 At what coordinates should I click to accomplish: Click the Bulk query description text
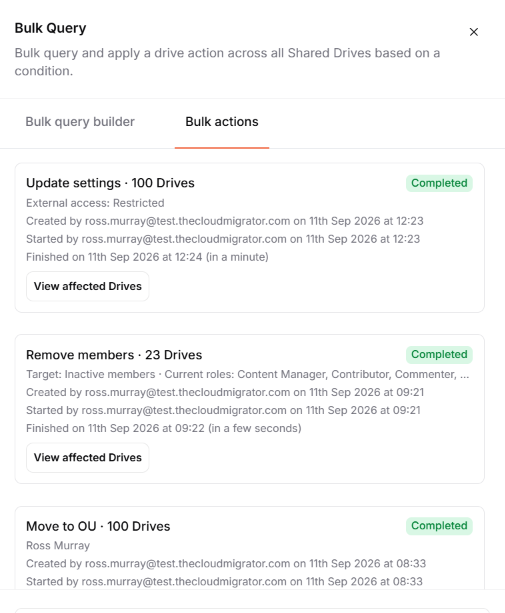[x=227, y=62]
